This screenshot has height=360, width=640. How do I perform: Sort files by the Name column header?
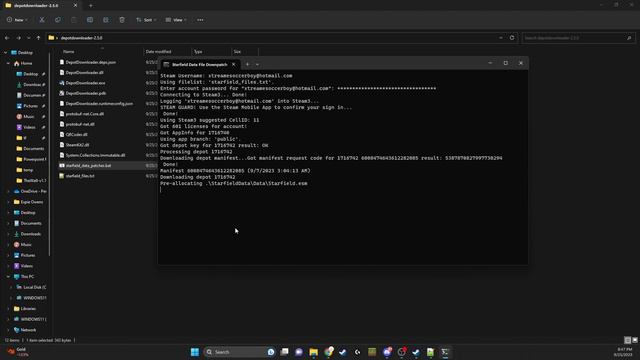click(x=69, y=52)
